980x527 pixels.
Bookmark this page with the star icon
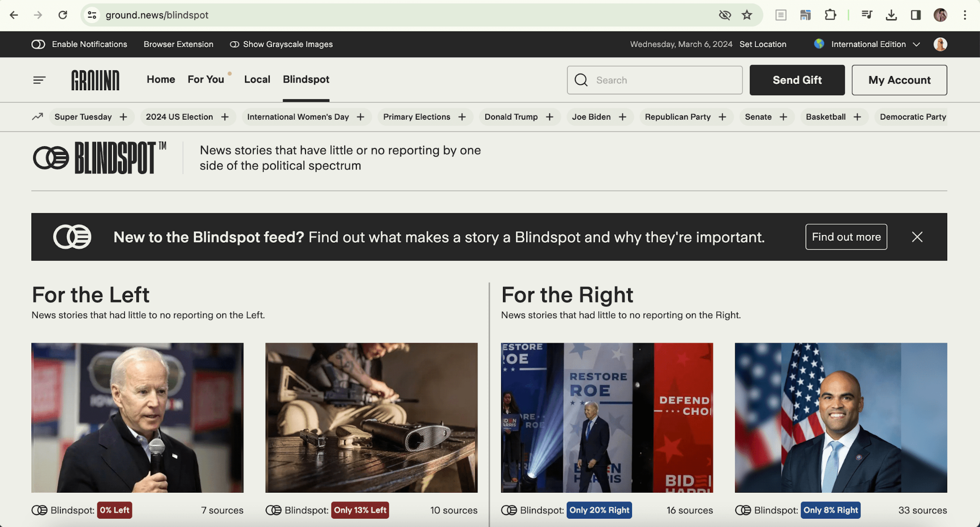pos(747,15)
